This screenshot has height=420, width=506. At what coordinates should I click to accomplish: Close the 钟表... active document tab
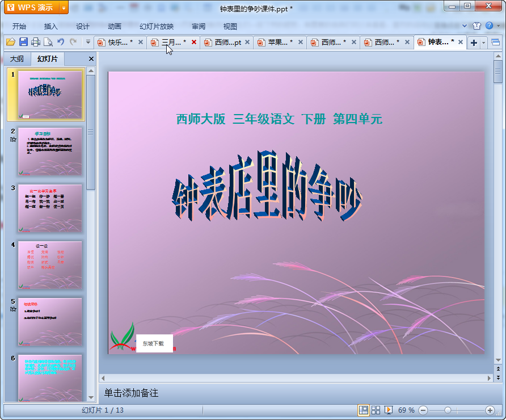click(461, 42)
